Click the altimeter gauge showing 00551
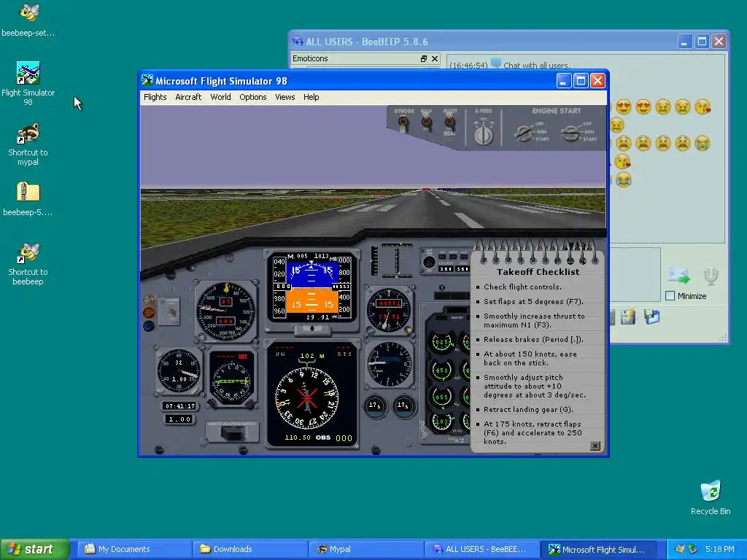This screenshot has height=560, width=747. 389,309
